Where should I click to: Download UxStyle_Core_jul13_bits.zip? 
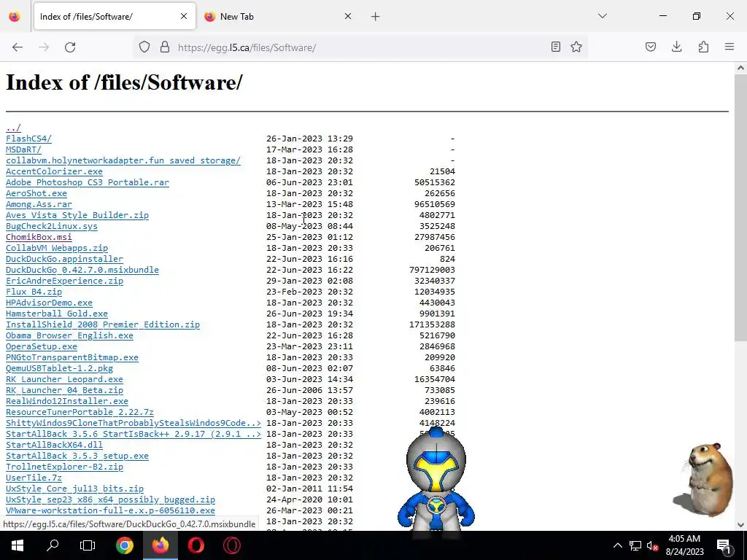75,489
